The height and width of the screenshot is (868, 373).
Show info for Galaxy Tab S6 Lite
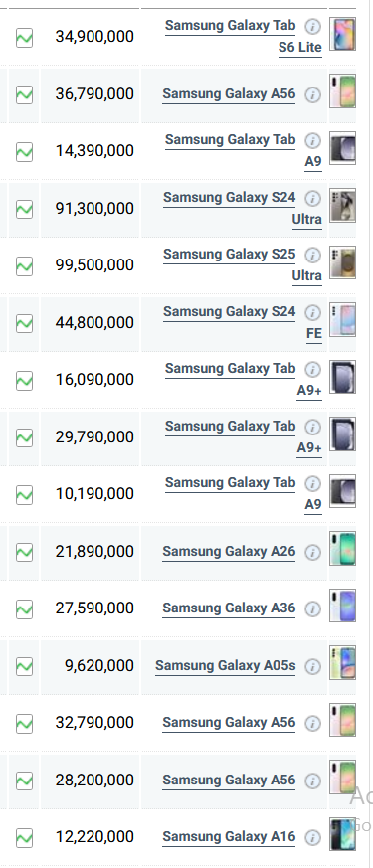tap(312, 26)
